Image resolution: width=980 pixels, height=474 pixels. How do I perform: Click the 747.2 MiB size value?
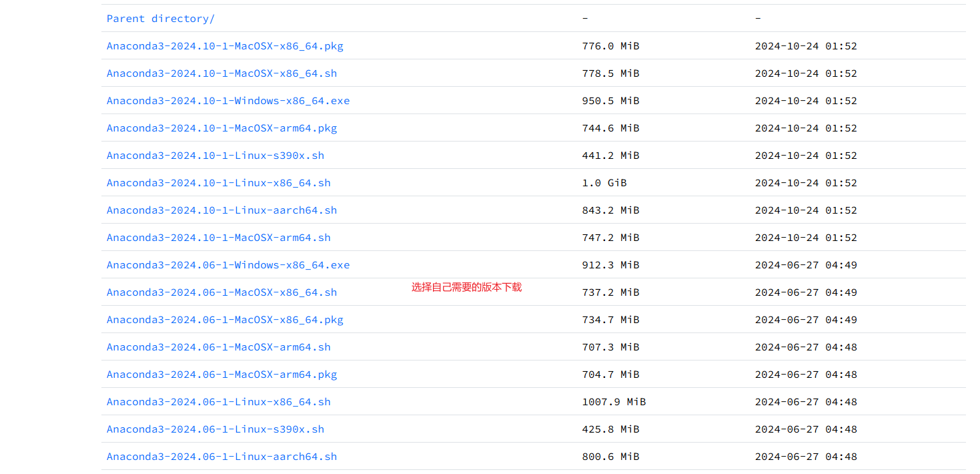(x=610, y=238)
